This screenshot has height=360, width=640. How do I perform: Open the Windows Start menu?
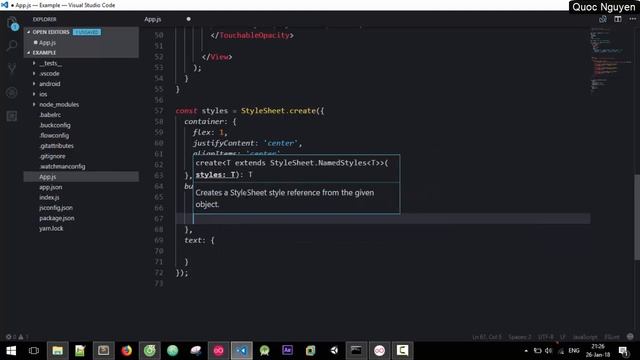[x=11, y=351]
